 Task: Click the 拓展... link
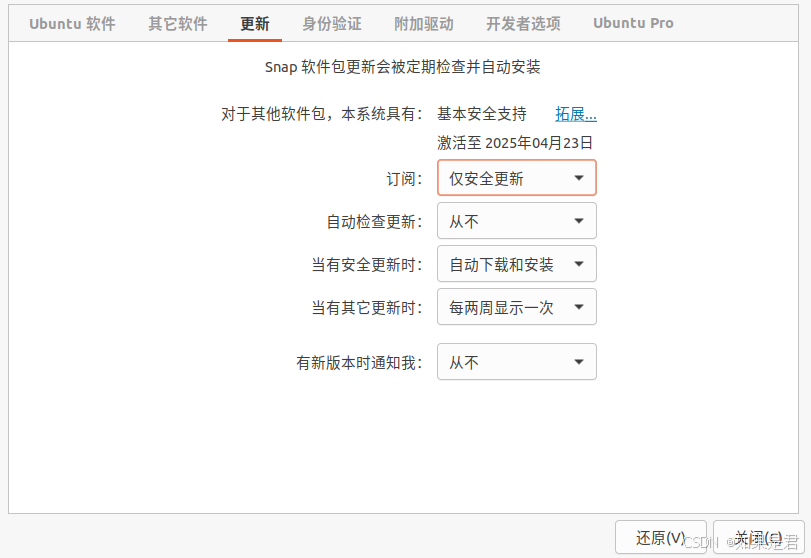tap(576, 114)
